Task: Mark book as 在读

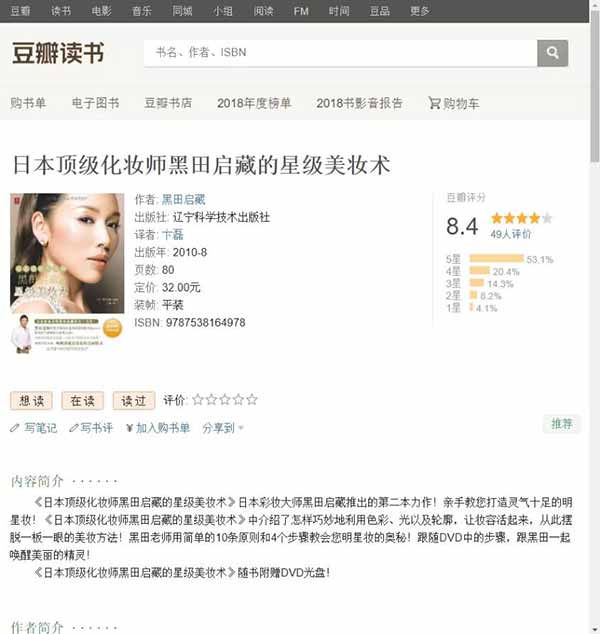Action: click(82, 401)
